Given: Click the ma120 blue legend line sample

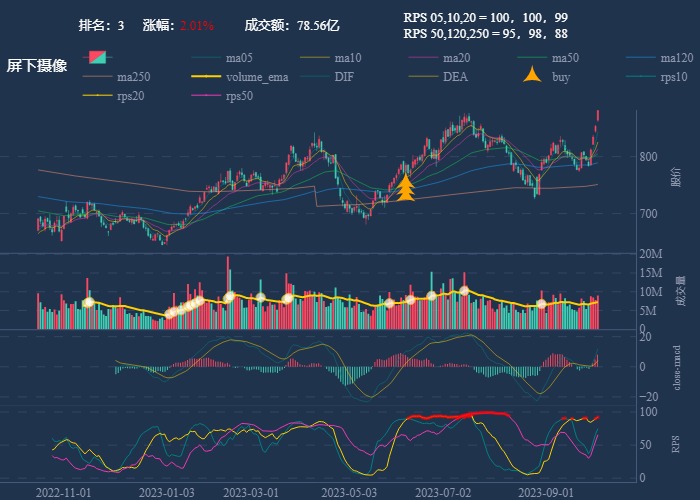Looking at the screenshot, I should tap(641, 57).
